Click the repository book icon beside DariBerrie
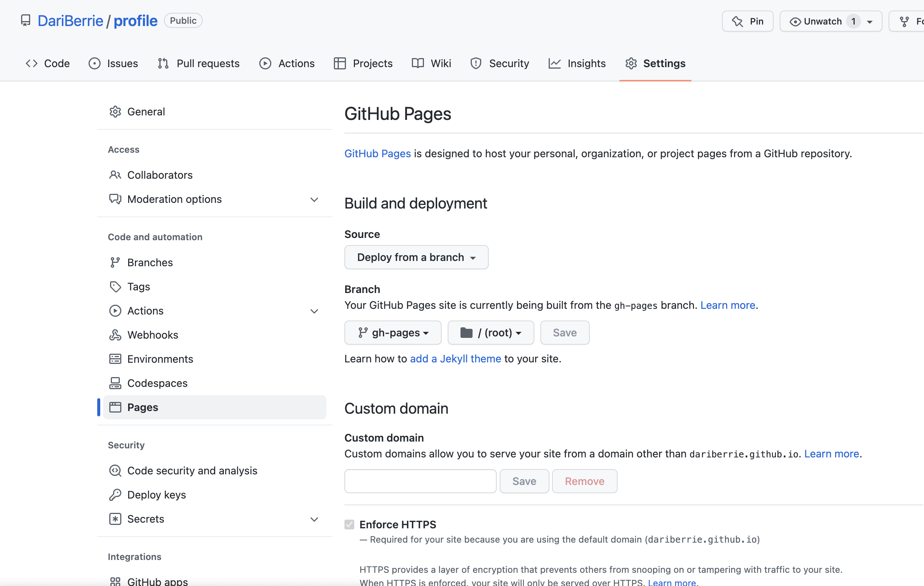Viewport: 924px width, 586px height. coord(26,21)
